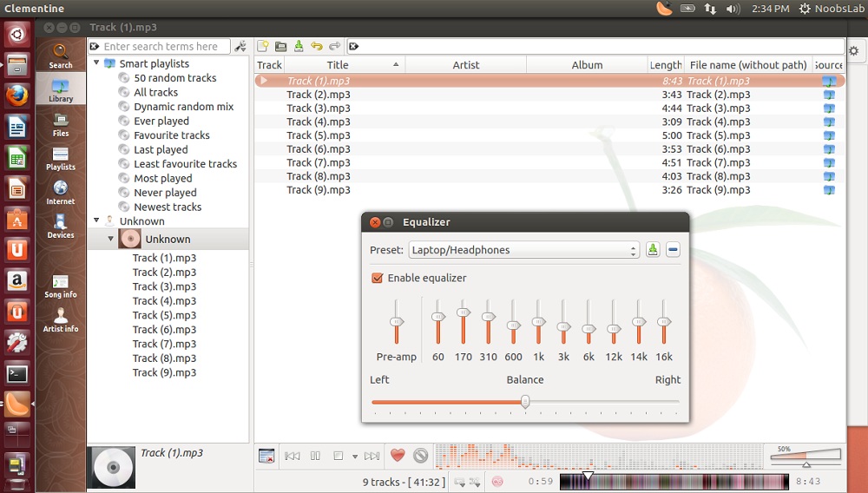Screen dimensions: 868x493
Task: Create a new playlist
Action: click(x=262, y=47)
